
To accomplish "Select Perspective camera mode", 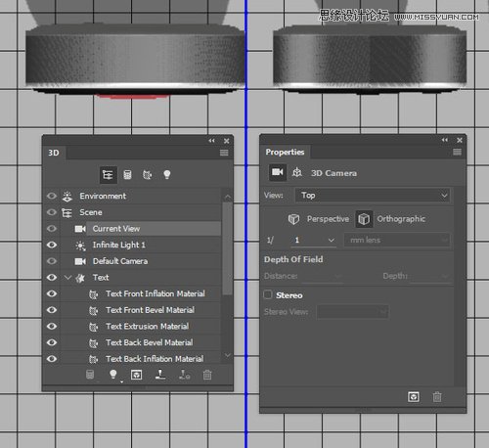I will click(x=319, y=219).
